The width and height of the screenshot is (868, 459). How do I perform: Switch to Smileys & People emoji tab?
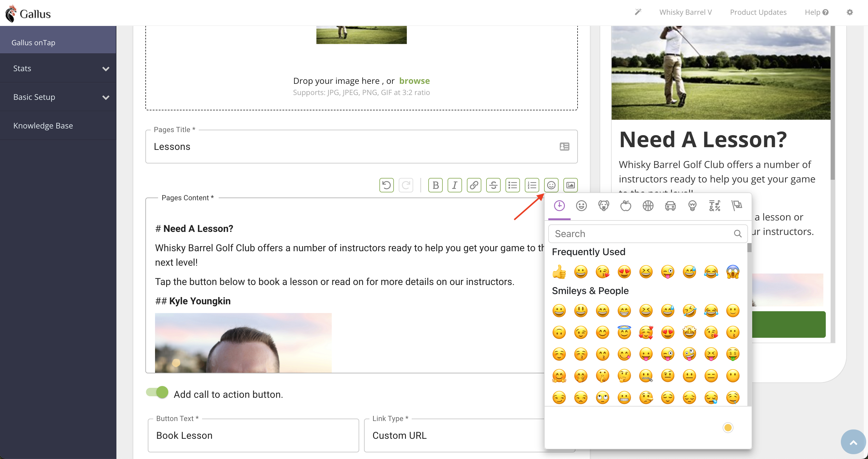click(581, 206)
